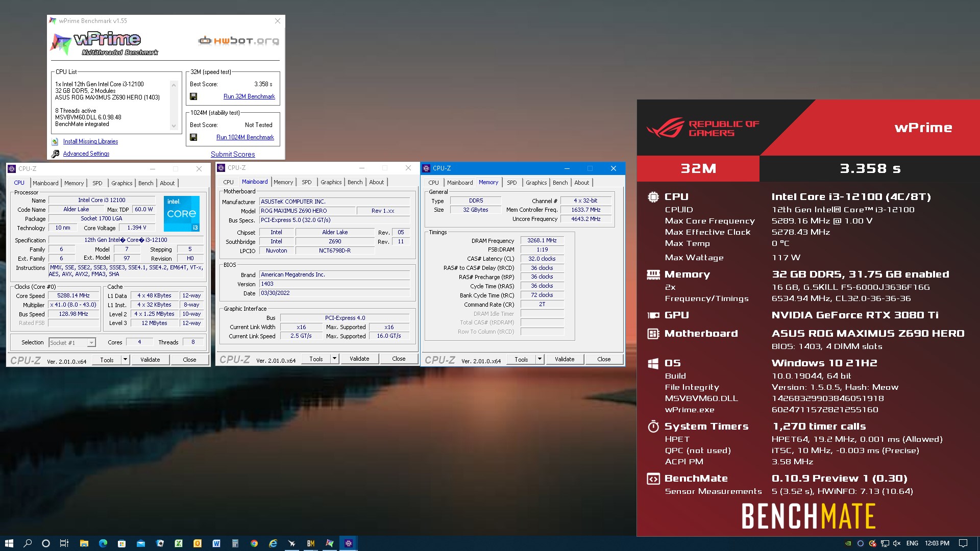Click the Advanced Settings wrench icon
Viewport: 980px width, 551px height.
(x=55, y=154)
